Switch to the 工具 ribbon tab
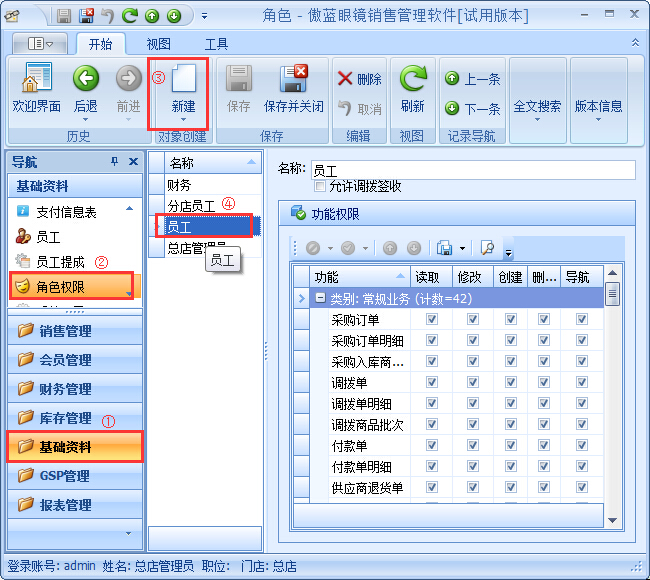Screen dimensions: 650x580 [x=216, y=44]
